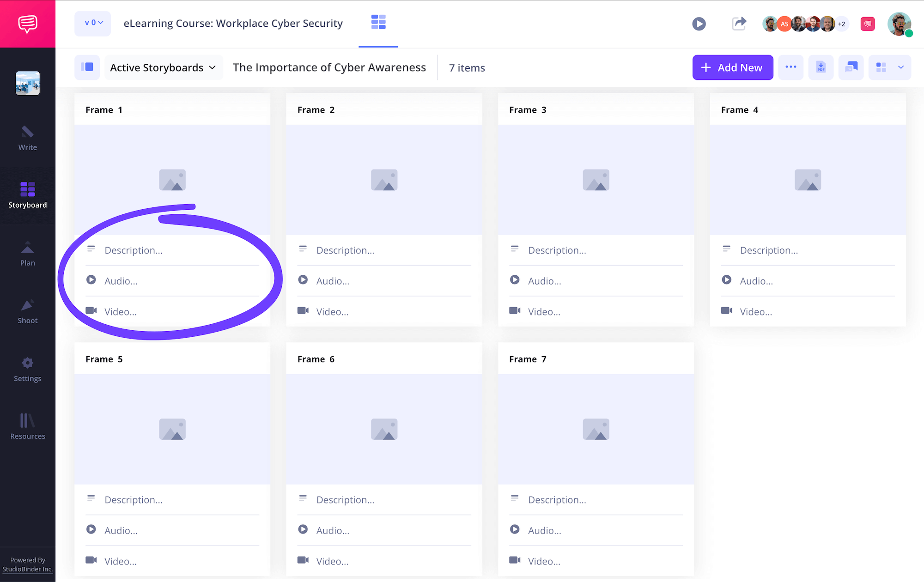This screenshot has height=582, width=924.
Task: Expand the Active Storyboards dropdown
Action: pyautogui.click(x=163, y=67)
